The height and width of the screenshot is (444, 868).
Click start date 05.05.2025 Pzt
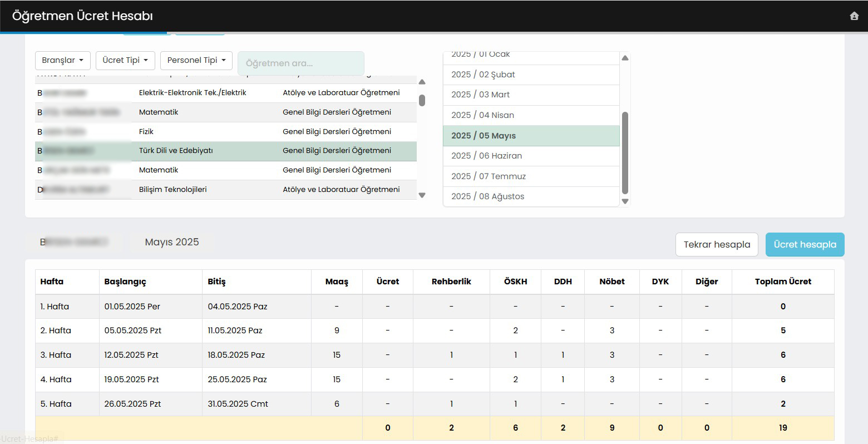pos(132,330)
